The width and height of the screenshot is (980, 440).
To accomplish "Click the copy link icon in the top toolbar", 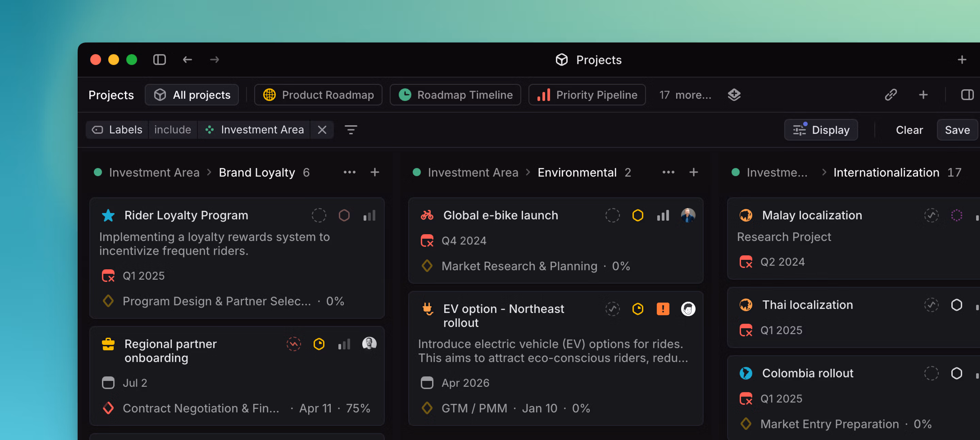I will 891,95.
